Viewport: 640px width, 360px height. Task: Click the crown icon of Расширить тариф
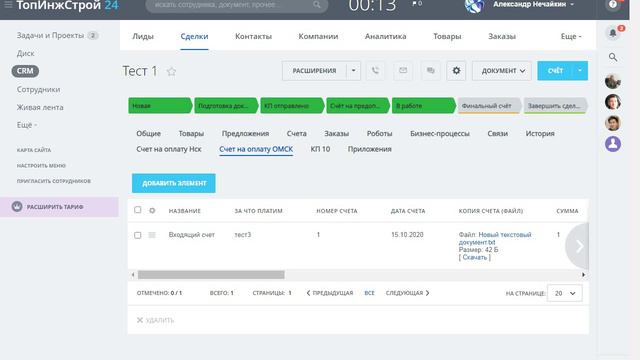tap(17, 207)
